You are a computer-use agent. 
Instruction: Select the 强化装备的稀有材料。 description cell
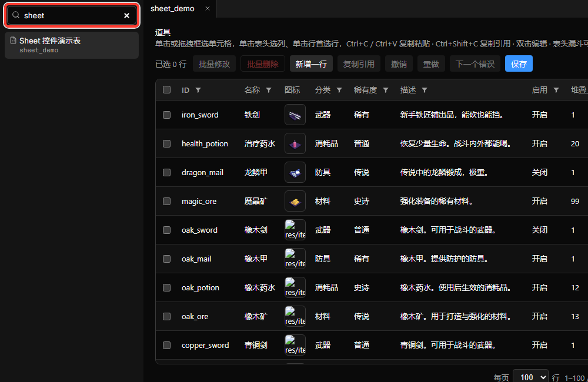pos(436,202)
